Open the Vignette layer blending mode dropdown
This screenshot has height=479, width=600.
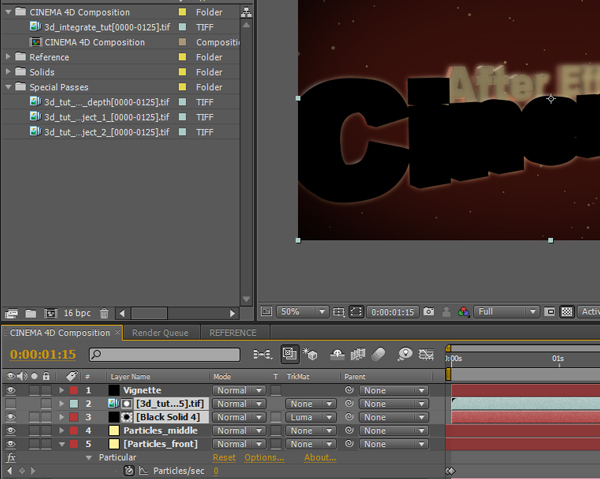[239, 390]
